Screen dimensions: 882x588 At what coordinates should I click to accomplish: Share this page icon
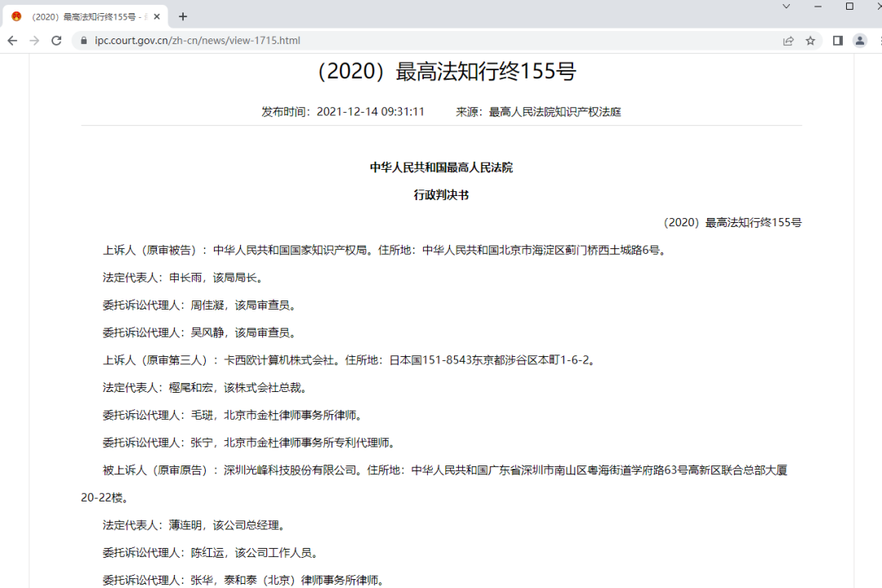[x=788, y=41]
